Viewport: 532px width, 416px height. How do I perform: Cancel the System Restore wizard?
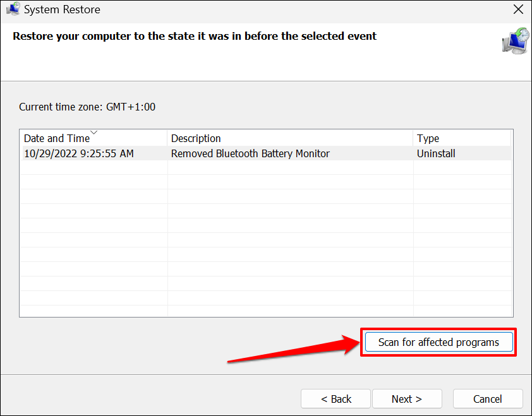tap(487, 399)
